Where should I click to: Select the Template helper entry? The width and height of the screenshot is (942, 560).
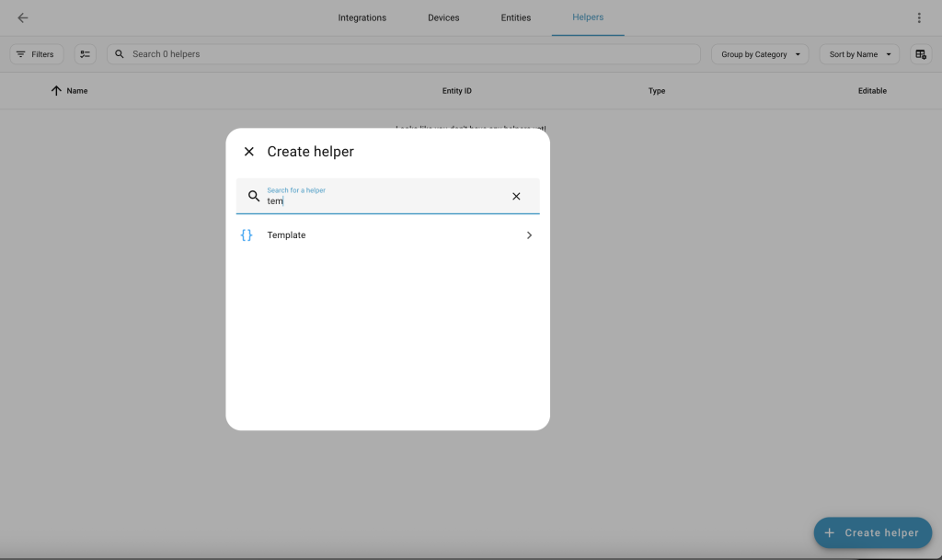click(368, 235)
